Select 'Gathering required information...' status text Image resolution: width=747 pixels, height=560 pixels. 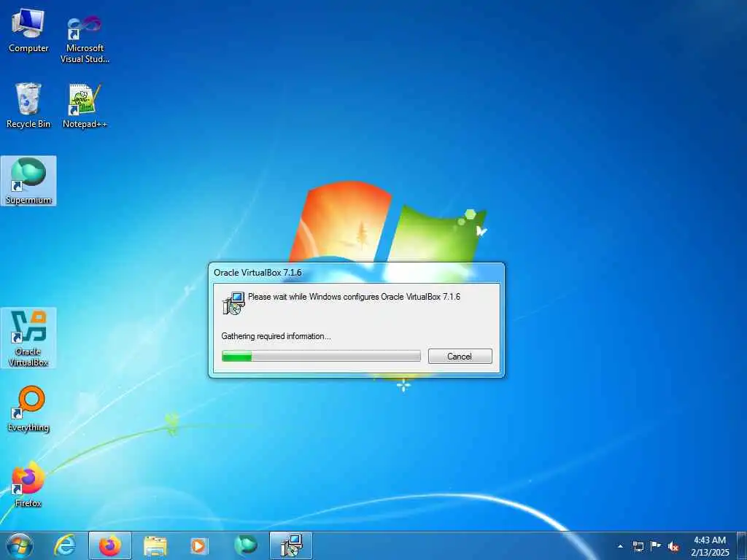[x=276, y=336]
